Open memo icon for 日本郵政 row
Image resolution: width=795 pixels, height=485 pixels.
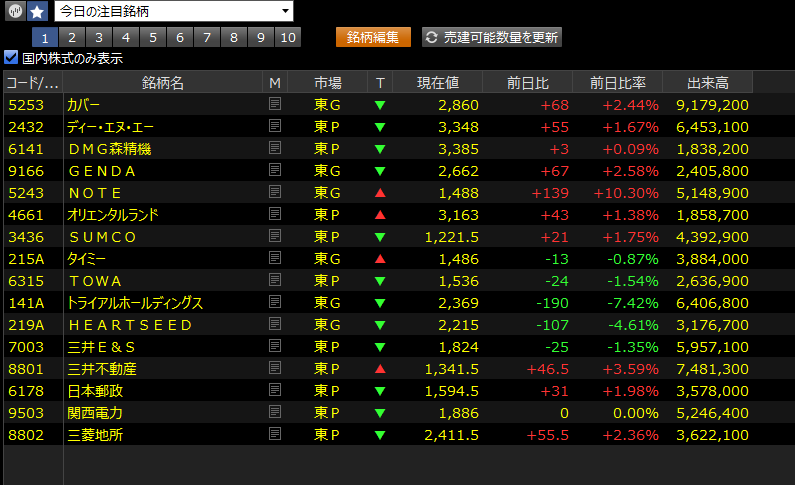[x=275, y=390]
